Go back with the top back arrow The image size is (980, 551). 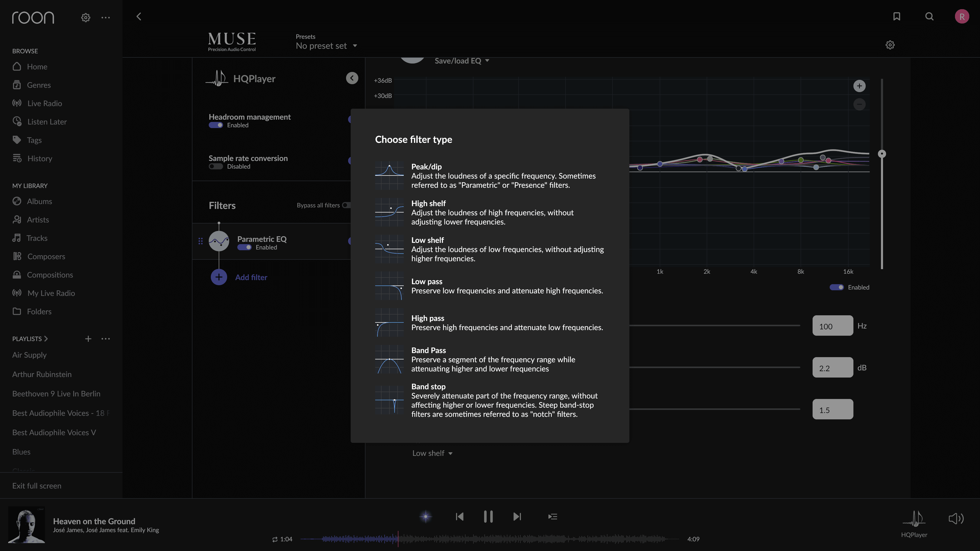(x=139, y=16)
